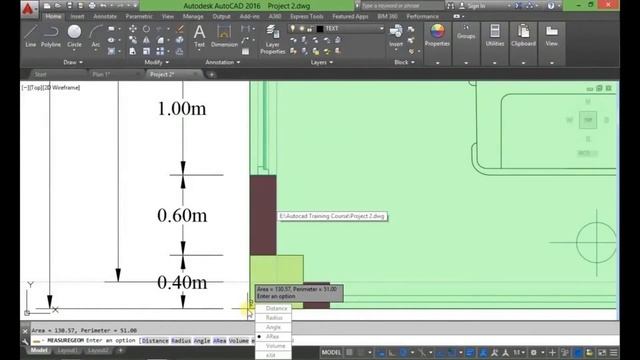The height and width of the screenshot is (360, 640).
Task: Open the WCS dropdown below ViewCube
Action: tap(588, 153)
